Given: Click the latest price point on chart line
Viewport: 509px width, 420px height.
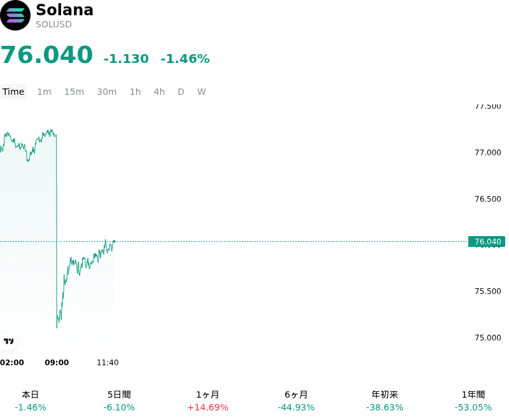Looking at the screenshot, I should tap(115, 241).
